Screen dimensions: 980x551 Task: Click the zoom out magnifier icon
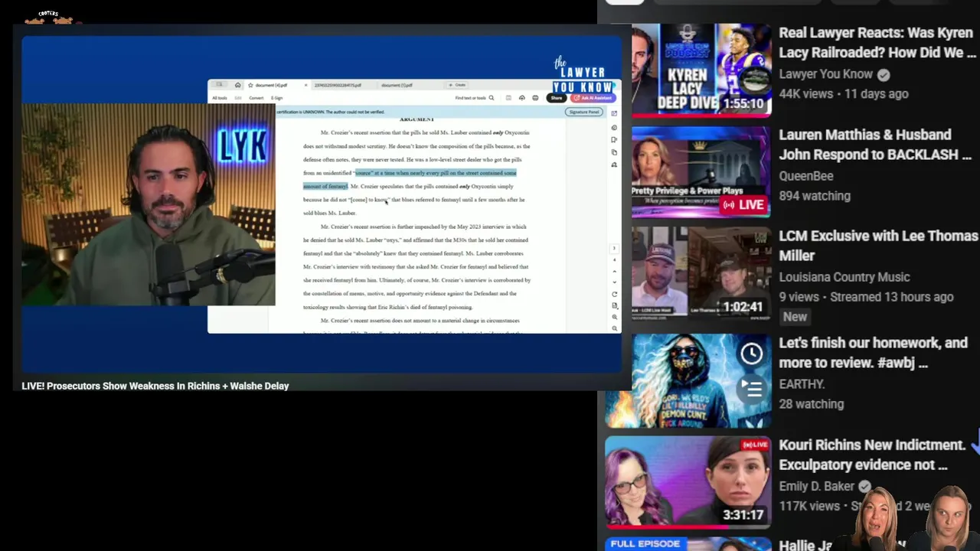614,328
